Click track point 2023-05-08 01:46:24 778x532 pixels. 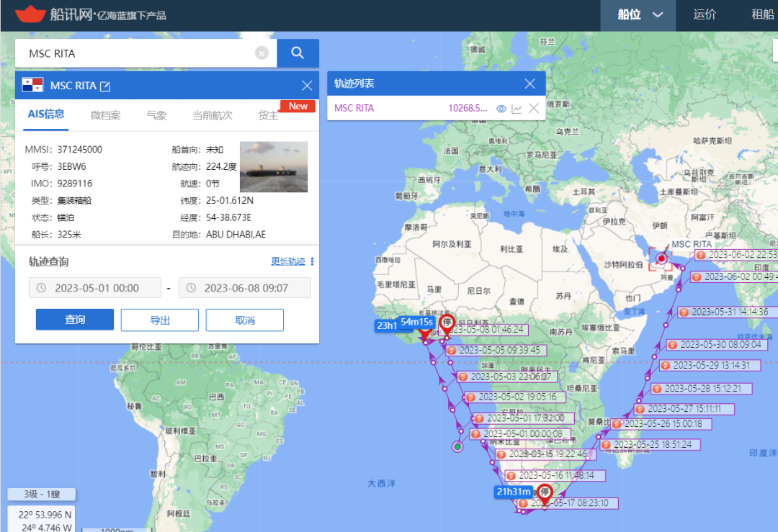click(x=484, y=330)
